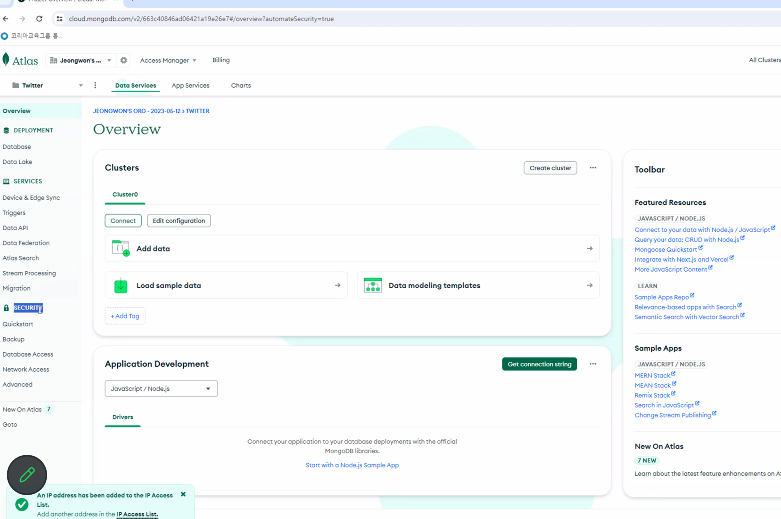Open All Clusters link in top right

coord(765,60)
